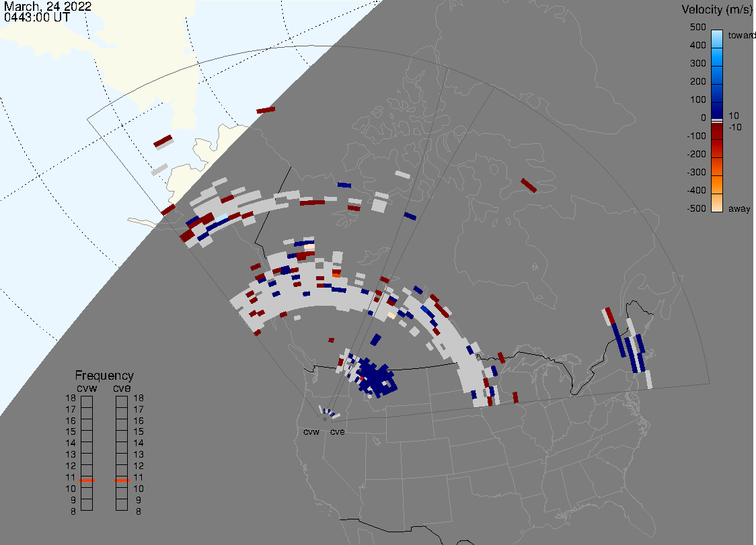
Task: Click the "cve" radar station label on the map
Action: coord(338,431)
